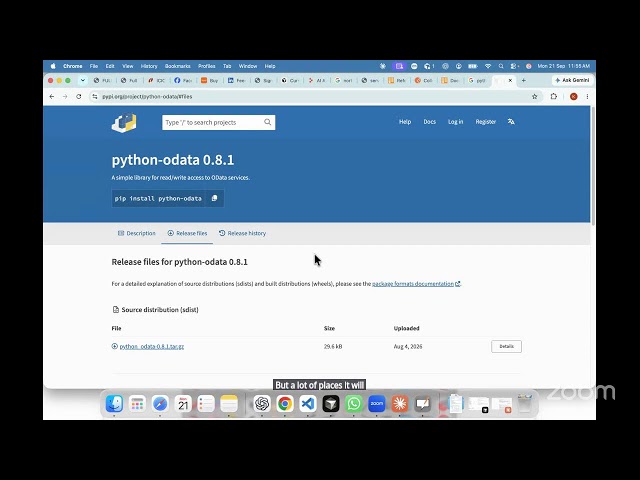Screen dimensions: 640x480
Task: Click the page's vertical scrollbar
Action: pyautogui.click(x=593, y=167)
